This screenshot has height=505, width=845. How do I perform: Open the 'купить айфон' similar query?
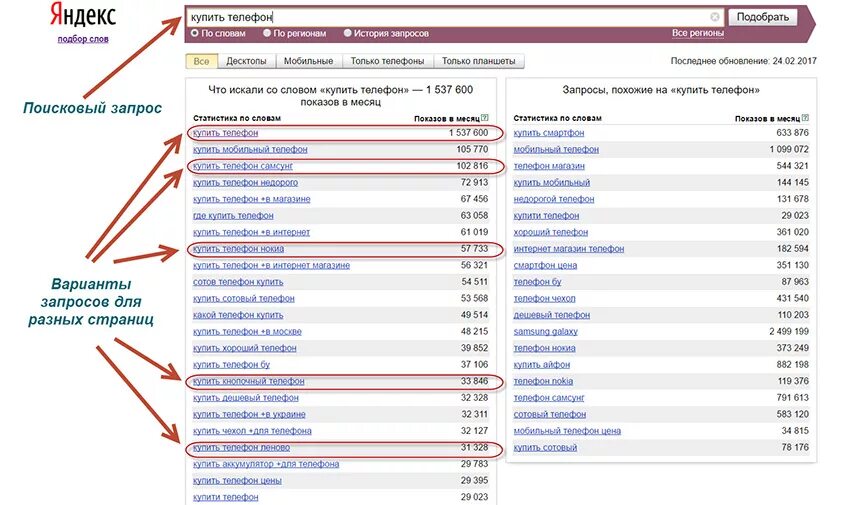(x=542, y=365)
